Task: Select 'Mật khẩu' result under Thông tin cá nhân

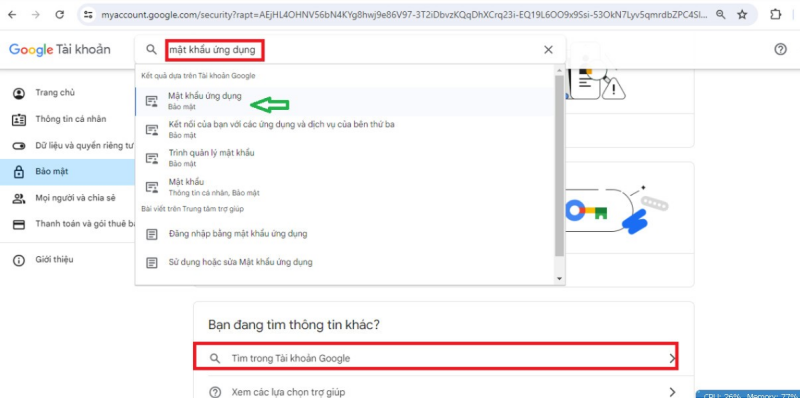Action: coord(344,187)
